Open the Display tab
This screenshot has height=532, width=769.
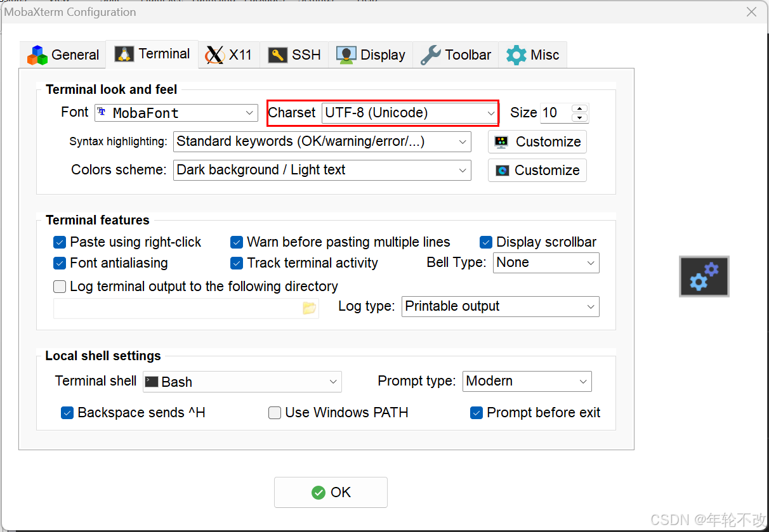(371, 55)
